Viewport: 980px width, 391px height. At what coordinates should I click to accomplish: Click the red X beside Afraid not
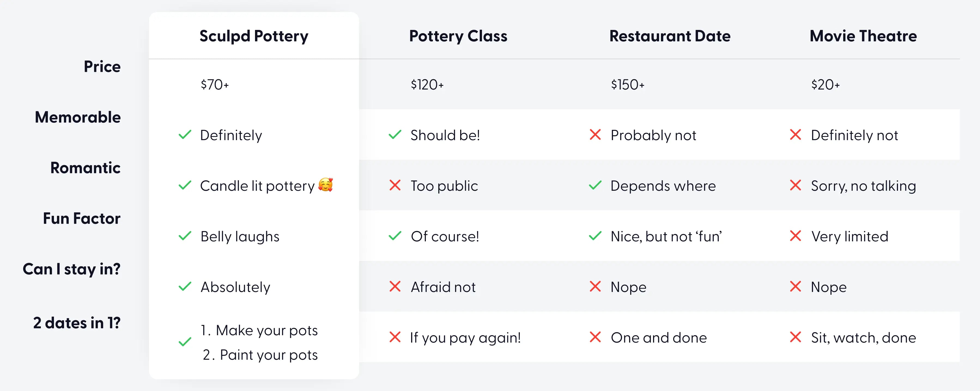tap(395, 287)
